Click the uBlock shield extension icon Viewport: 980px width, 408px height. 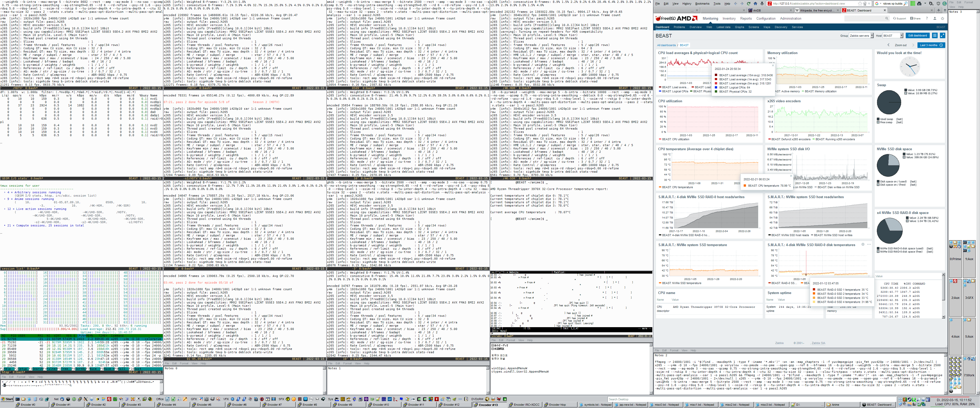pos(939,3)
